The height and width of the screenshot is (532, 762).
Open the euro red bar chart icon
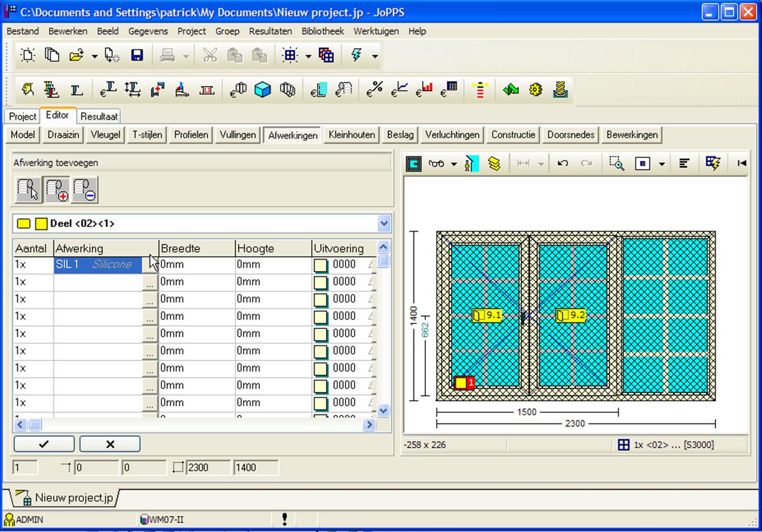coord(424,90)
